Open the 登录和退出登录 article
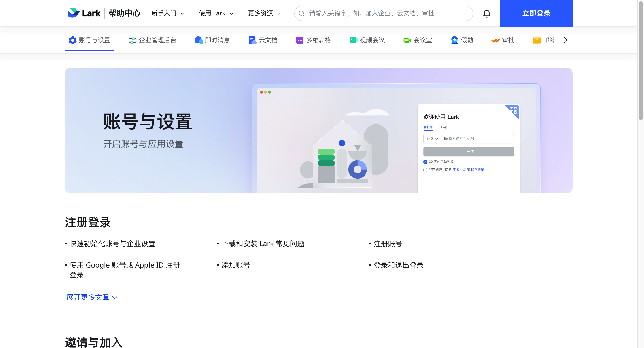The height and width of the screenshot is (348, 644). pyautogui.click(x=398, y=265)
